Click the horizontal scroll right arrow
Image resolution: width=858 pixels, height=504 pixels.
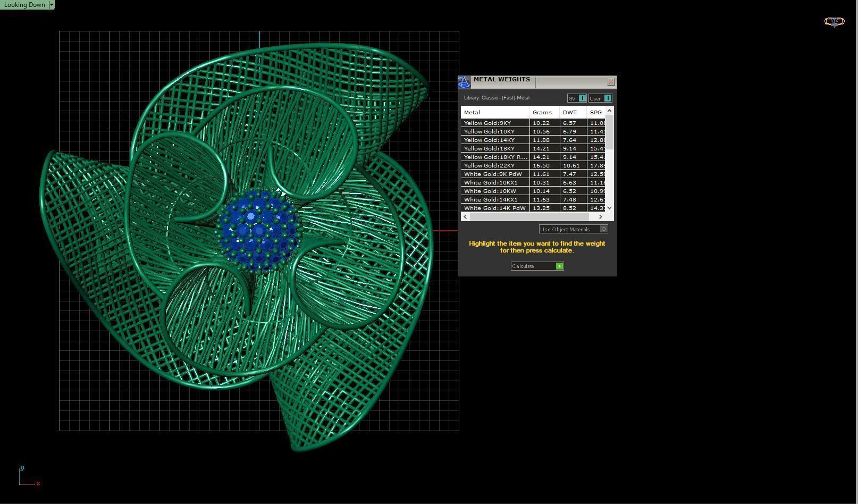coord(601,217)
